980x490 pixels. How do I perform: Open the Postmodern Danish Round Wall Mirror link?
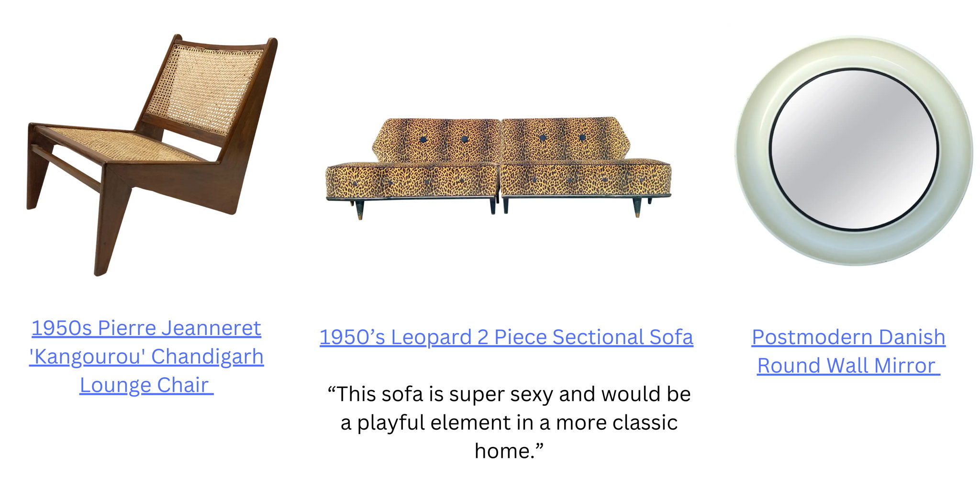[848, 351]
